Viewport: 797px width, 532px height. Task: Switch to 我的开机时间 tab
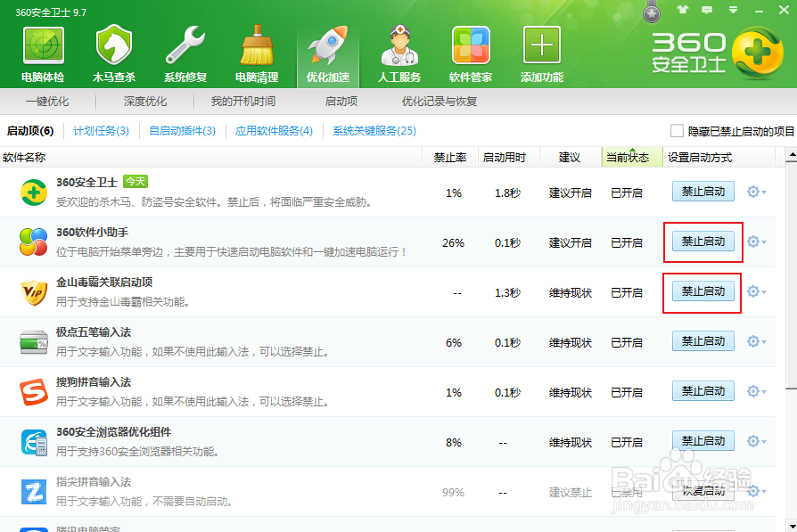pos(243,101)
